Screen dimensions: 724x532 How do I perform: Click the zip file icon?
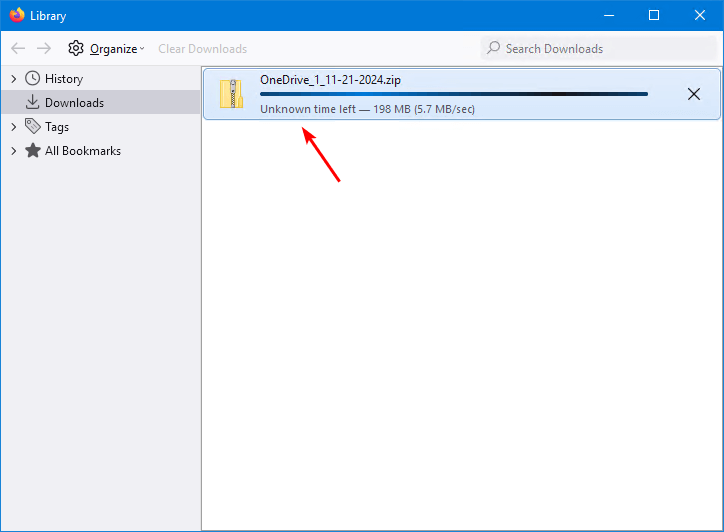[x=232, y=94]
